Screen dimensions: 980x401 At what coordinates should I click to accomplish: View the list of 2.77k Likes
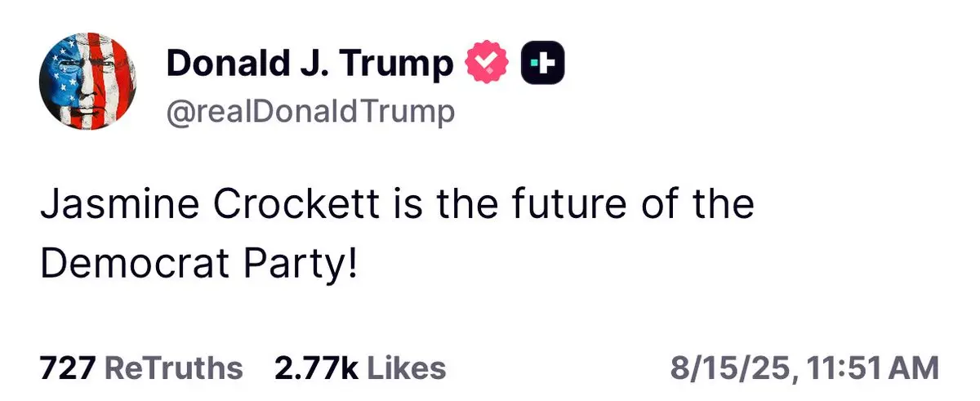[x=360, y=368]
